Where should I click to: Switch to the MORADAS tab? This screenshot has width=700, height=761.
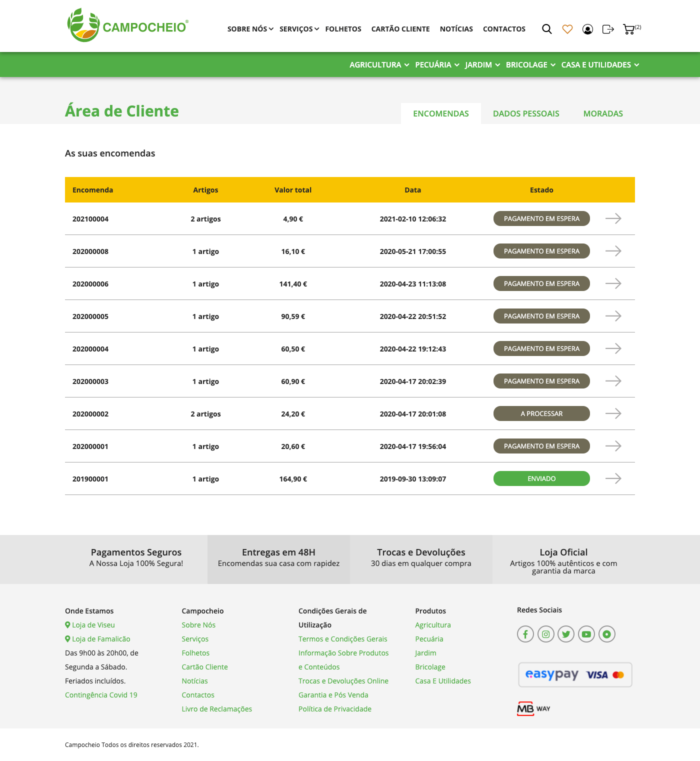[602, 113]
